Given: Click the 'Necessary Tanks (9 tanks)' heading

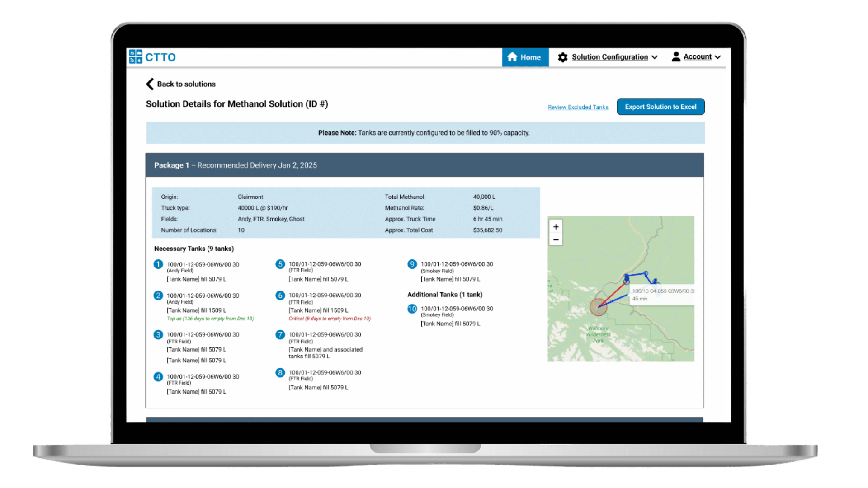Looking at the screenshot, I should pos(194,249).
